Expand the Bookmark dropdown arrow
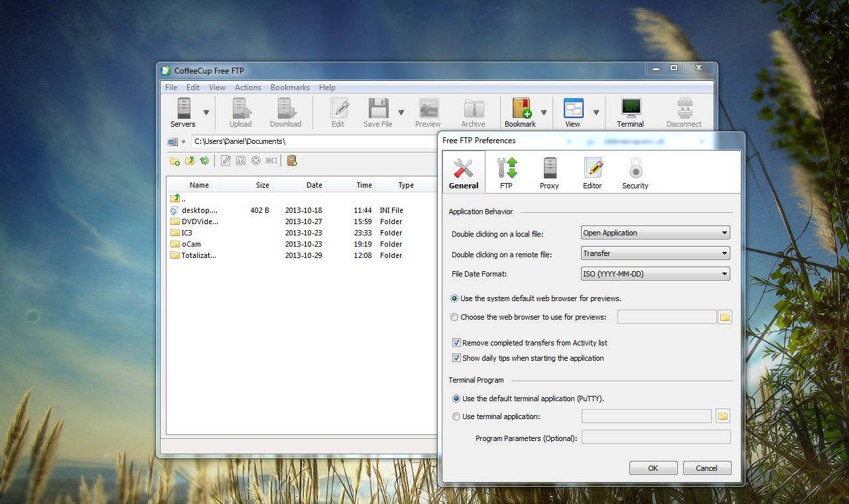The image size is (849, 504). [x=544, y=112]
